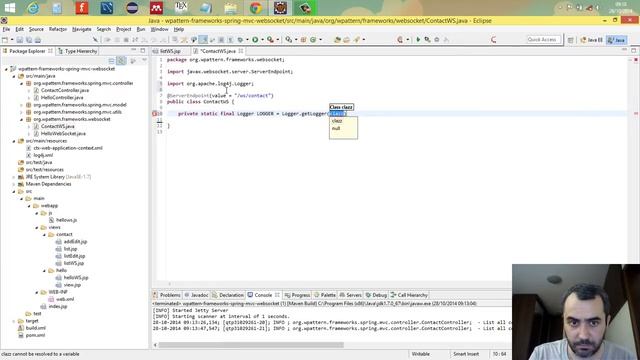Open the Run dropdown arrow beside green Run
Viewport: 640px width, 360px height.
[262, 40]
